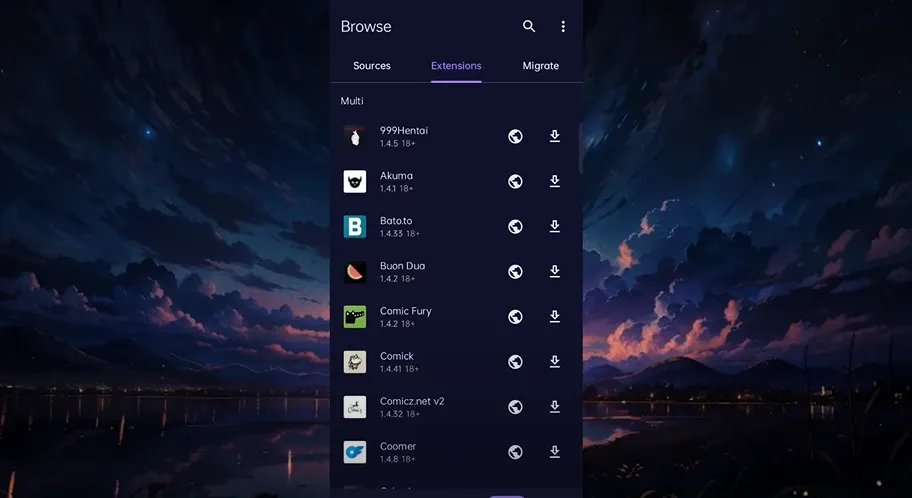Open Coomer website globe icon
912x498 pixels.
515,452
